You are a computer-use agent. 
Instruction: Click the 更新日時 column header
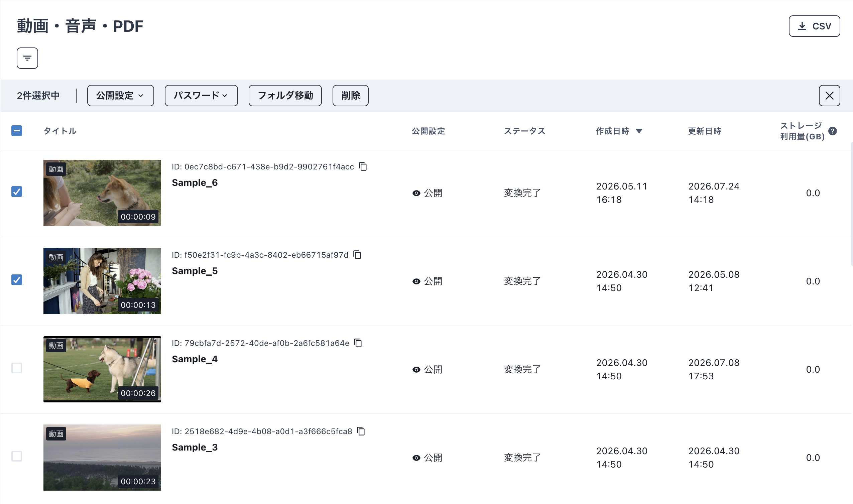704,131
